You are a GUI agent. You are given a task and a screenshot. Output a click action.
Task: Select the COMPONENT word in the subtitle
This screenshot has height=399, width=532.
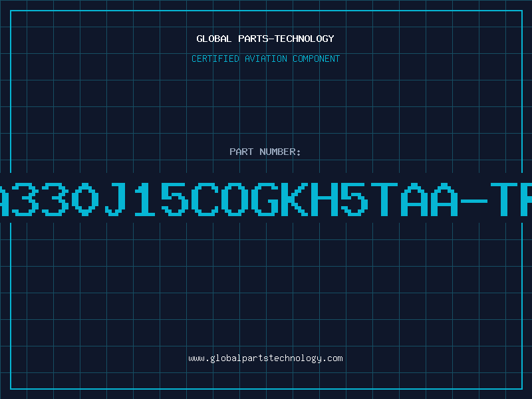coord(317,59)
